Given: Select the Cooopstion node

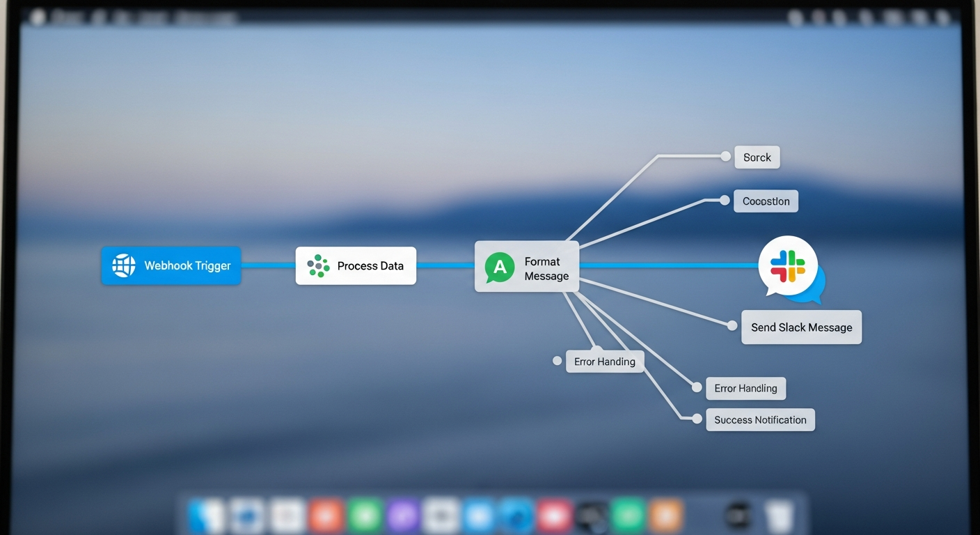Looking at the screenshot, I should coord(766,201).
